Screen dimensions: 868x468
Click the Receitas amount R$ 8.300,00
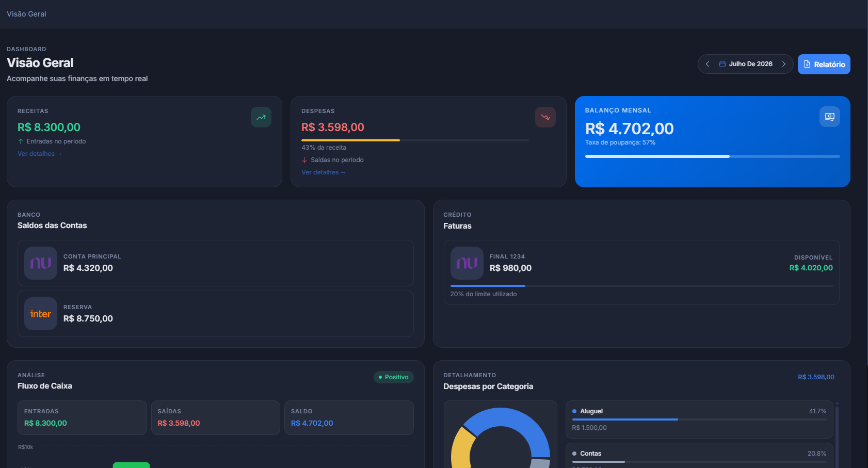49,127
